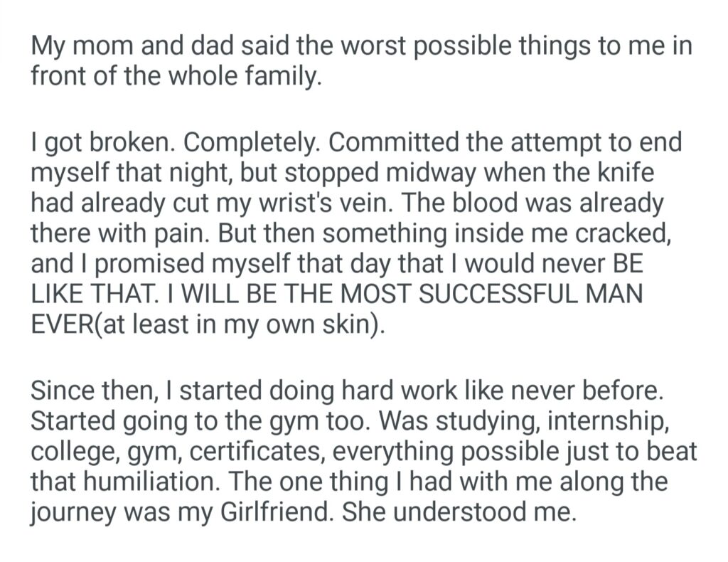
Task: Click the word "humiliation"
Action: click(156, 482)
